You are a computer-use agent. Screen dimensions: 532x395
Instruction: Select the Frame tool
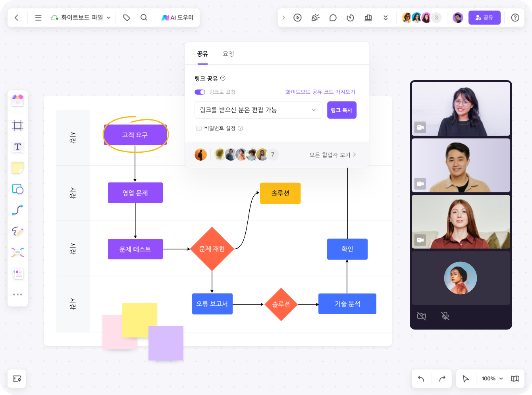pyautogui.click(x=17, y=126)
